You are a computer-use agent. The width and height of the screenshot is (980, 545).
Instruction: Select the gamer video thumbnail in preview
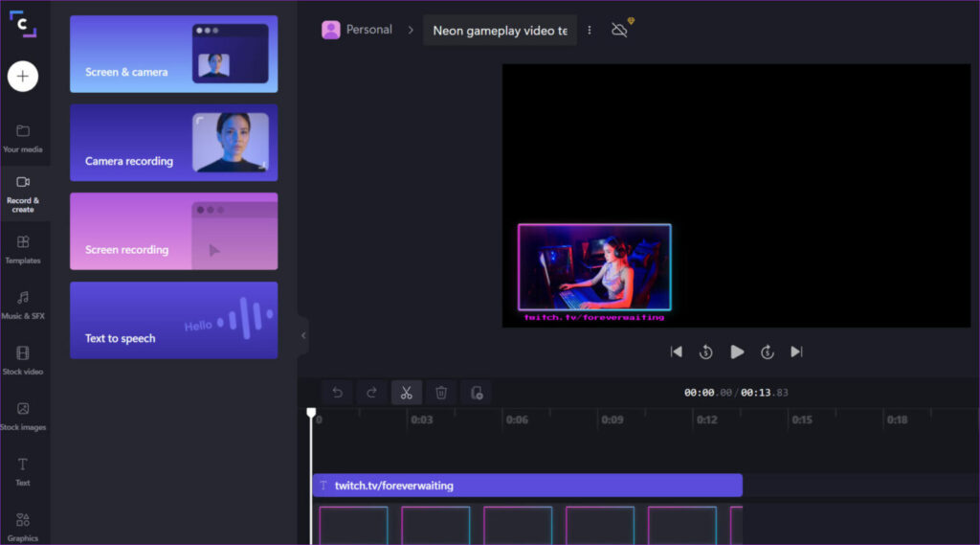tap(594, 267)
